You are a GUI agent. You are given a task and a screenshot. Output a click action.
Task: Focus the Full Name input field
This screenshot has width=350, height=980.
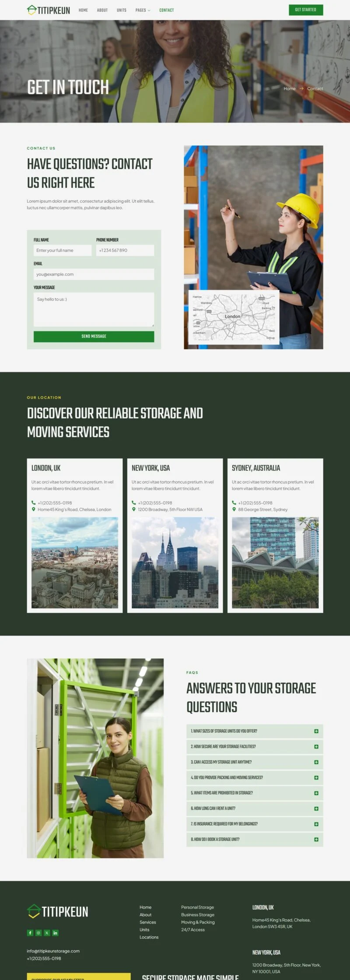point(63,250)
